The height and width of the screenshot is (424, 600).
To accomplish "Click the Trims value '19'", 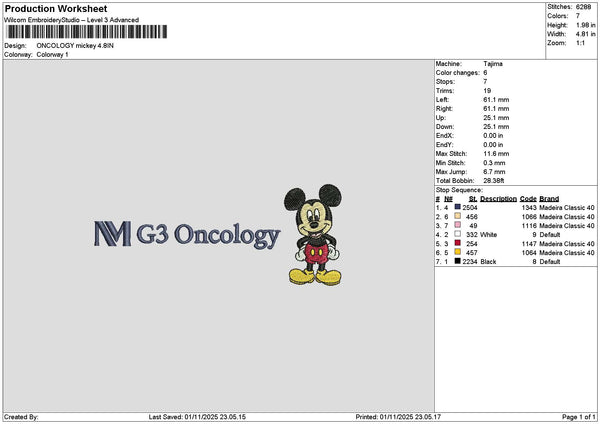I will [487, 91].
